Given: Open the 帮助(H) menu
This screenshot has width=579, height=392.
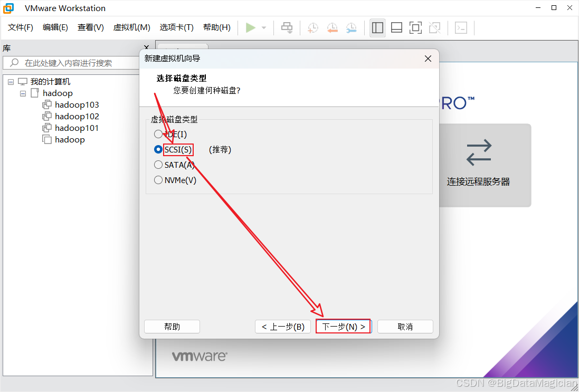Looking at the screenshot, I should point(217,27).
